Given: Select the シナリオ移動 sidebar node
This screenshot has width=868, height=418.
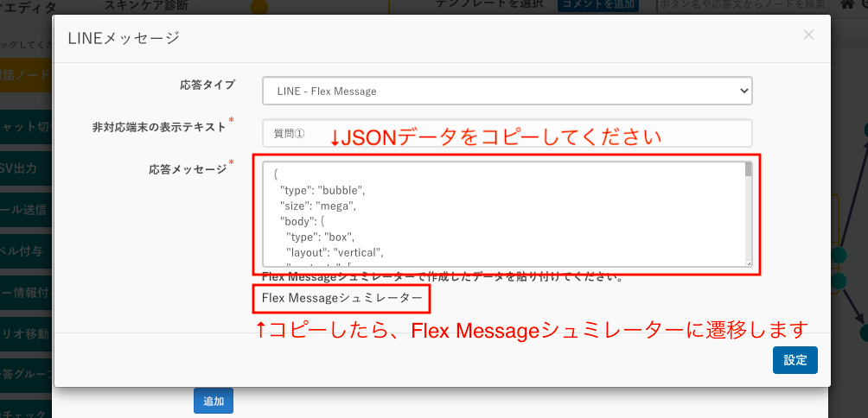Looking at the screenshot, I should [x=26, y=332].
